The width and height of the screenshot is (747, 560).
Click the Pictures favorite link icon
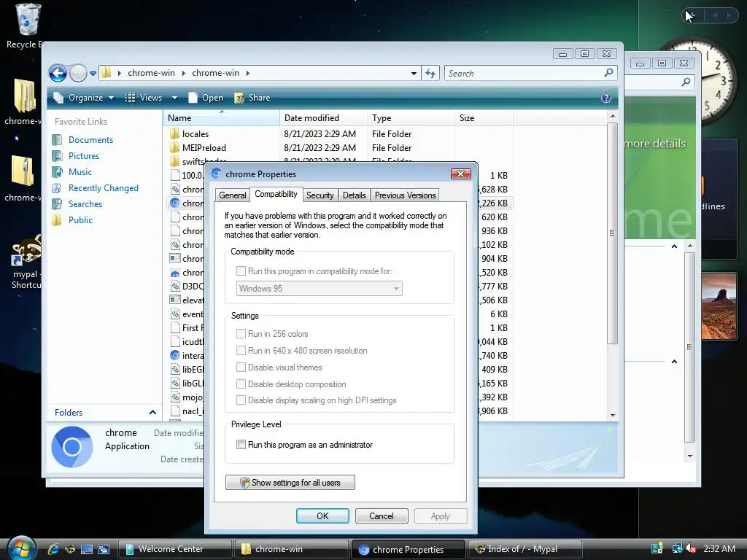click(x=57, y=156)
